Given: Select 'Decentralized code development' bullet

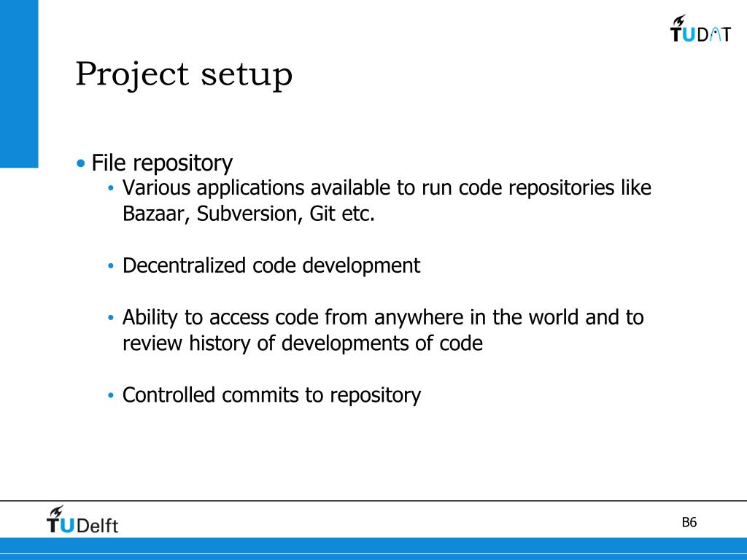Looking at the screenshot, I should point(271,265).
